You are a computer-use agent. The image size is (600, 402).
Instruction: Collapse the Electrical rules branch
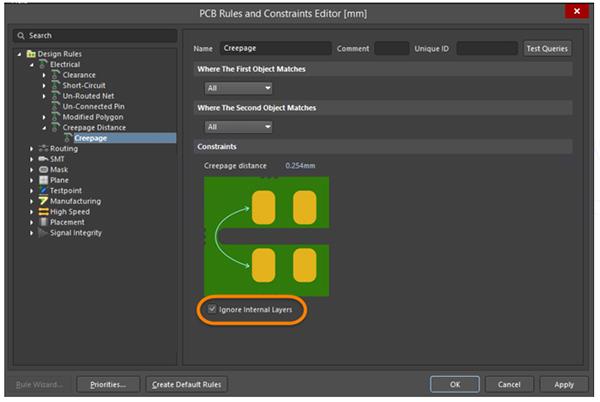[x=32, y=64]
